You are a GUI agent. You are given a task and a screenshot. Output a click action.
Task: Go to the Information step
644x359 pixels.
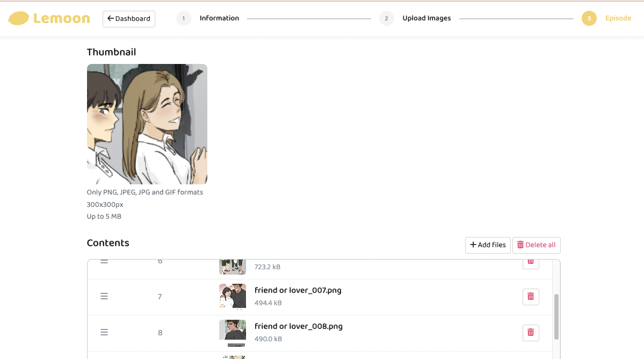(x=219, y=18)
